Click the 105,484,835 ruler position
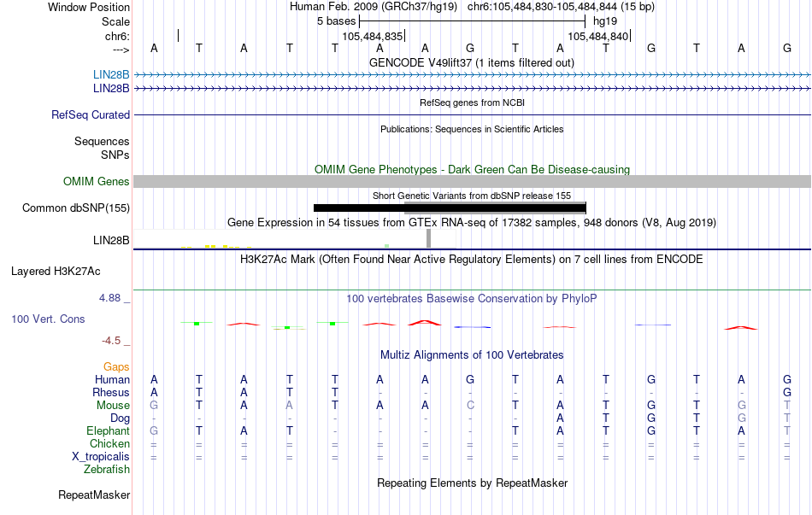Image resolution: width=812 pixels, height=515 pixels. tap(373, 36)
